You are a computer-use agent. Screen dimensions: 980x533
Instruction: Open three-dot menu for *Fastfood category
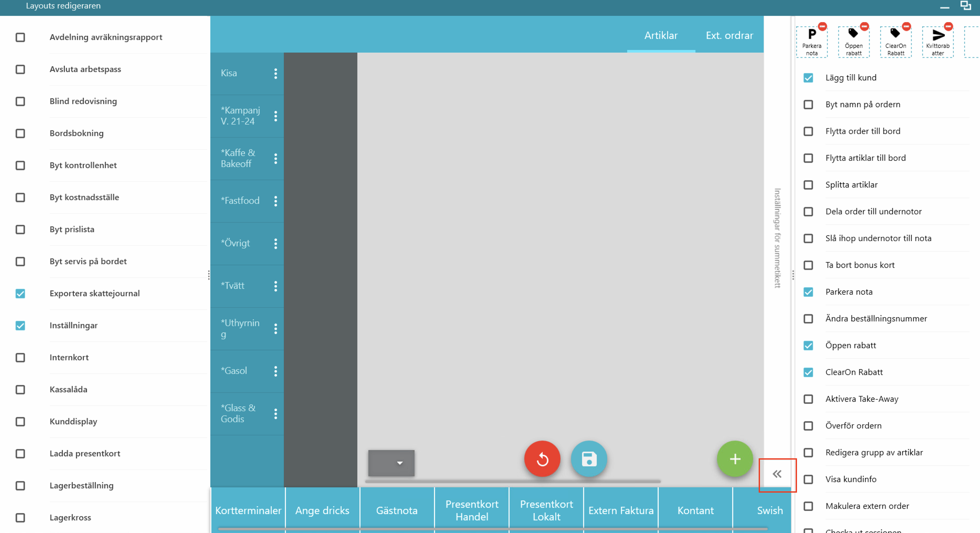tap(275, 201)
